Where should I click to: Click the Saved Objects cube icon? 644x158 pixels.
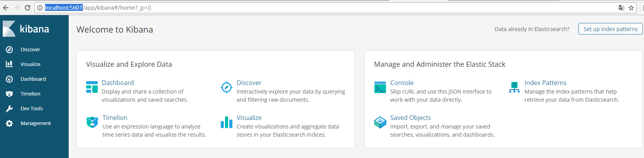[x=380, y=122]
